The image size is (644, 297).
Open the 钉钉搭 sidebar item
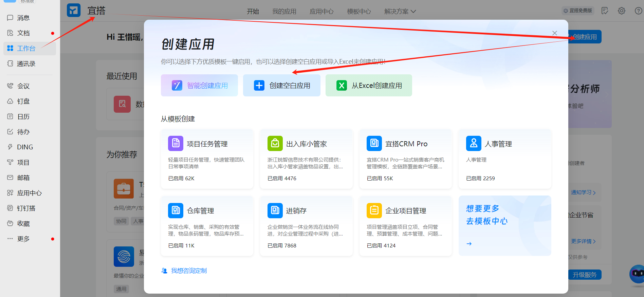30,208
